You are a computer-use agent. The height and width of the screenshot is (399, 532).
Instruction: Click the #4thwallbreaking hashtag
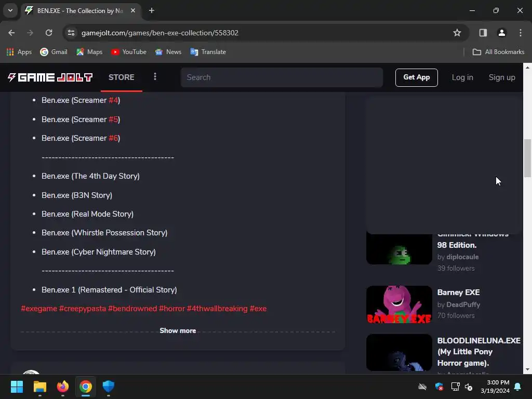point(217,309)
